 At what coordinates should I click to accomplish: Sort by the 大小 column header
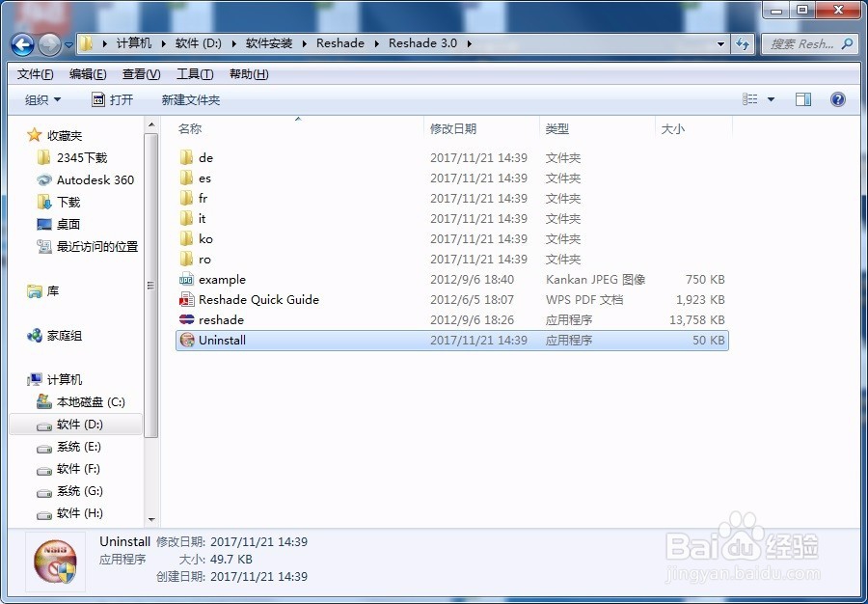tap(672, 129)
